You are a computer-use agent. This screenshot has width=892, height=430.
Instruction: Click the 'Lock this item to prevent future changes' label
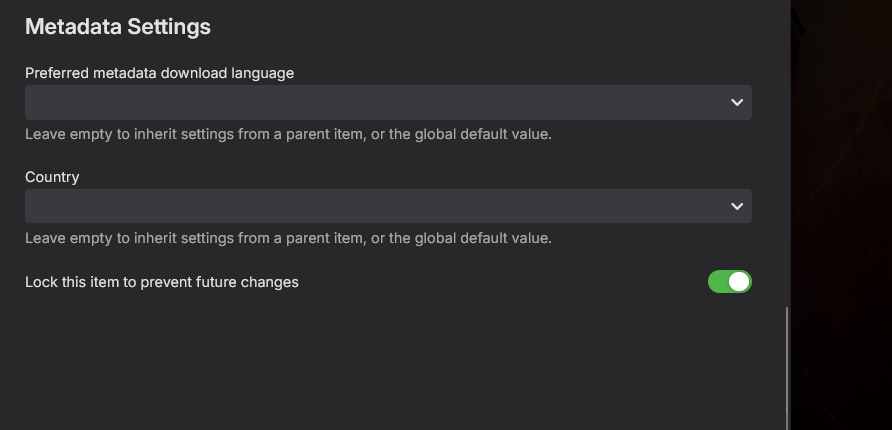pos(162,282)
